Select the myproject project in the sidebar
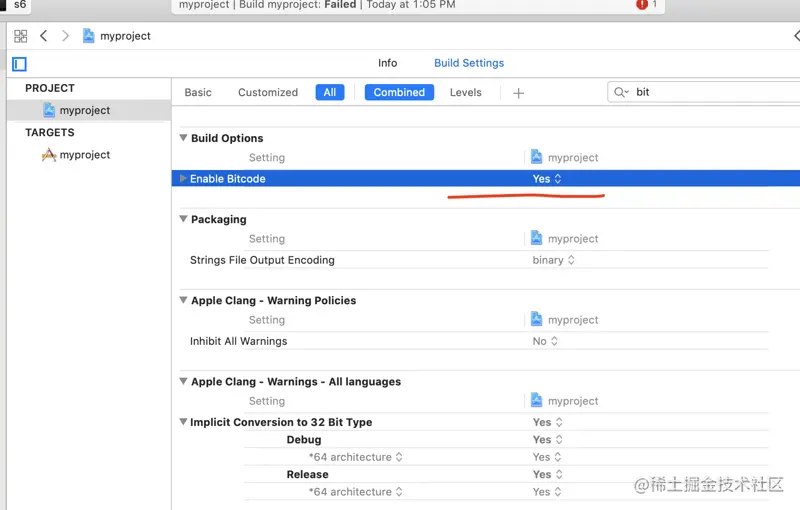This screenshot has width=800, height=510. coord(89,110)
